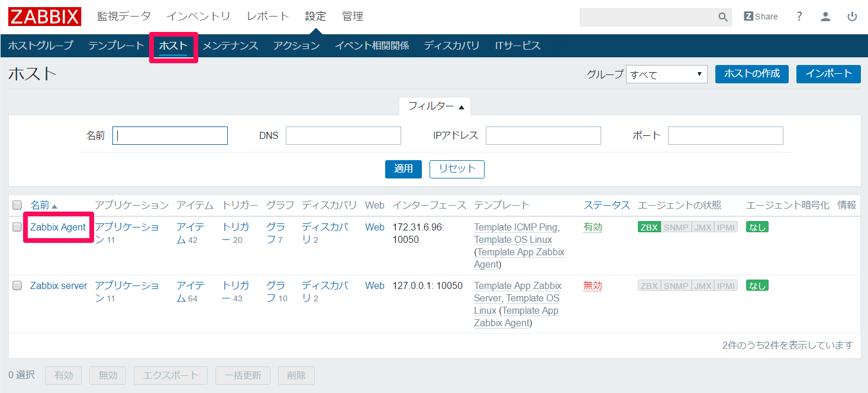Toggle 無効 status of Zabbix server
The width and height of the screenshot is (868, 393).
coord(592,285)
